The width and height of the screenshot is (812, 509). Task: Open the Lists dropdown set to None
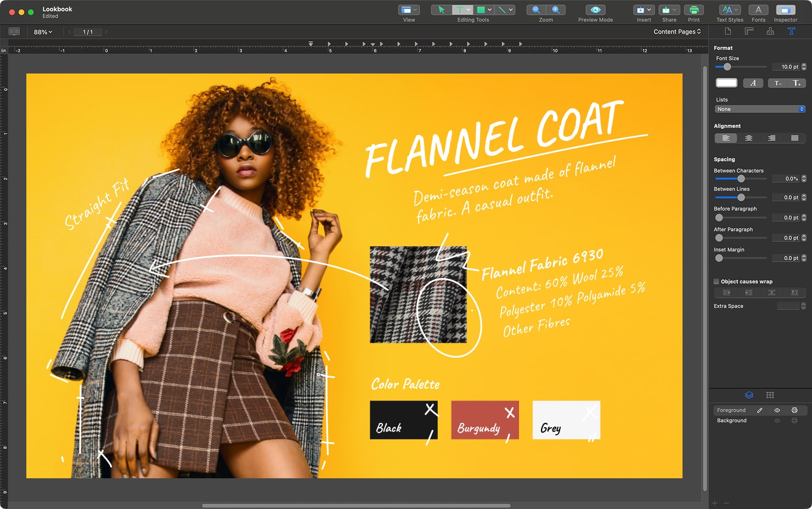tap(759, 109)
